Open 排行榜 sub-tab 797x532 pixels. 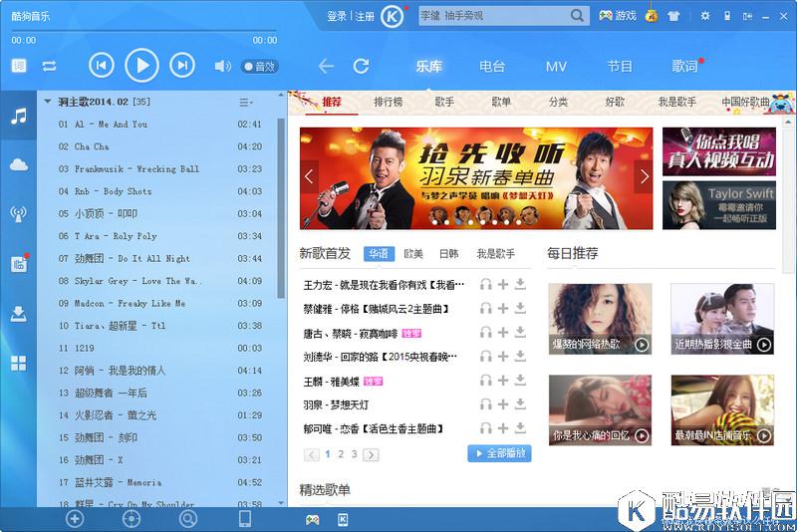389,103
